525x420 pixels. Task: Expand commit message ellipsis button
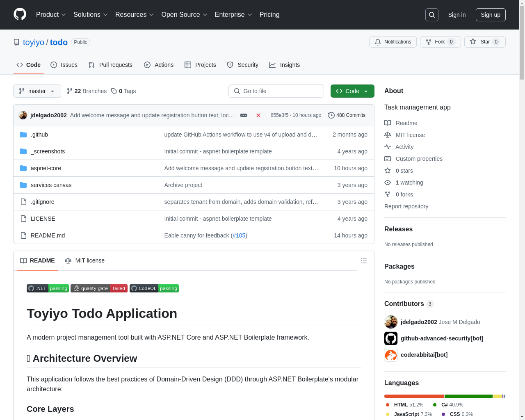tap(244, 115)
